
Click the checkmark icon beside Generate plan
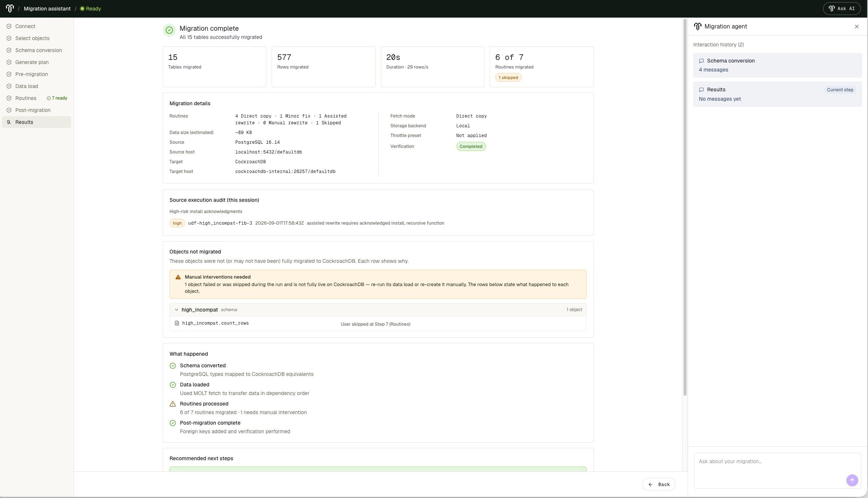(x=9, y=62)
